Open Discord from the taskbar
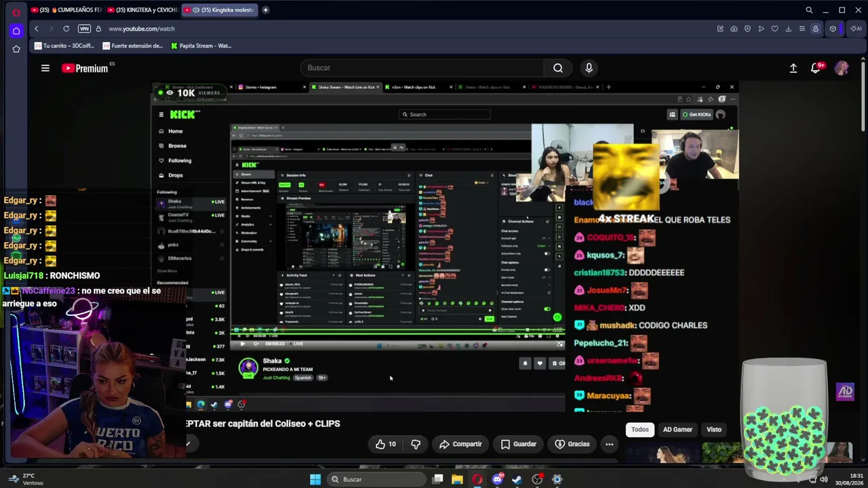 click(498, 479)
